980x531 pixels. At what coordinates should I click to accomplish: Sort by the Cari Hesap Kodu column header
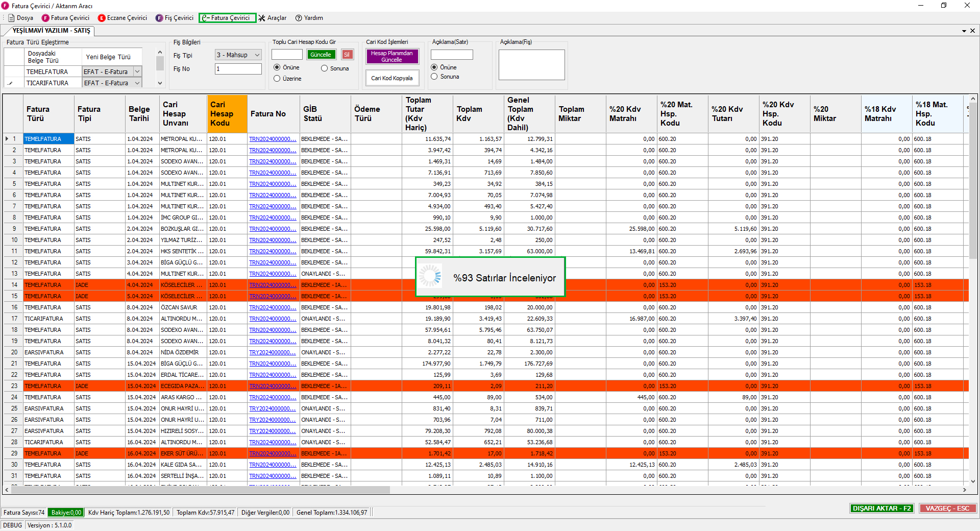point(227,113)
